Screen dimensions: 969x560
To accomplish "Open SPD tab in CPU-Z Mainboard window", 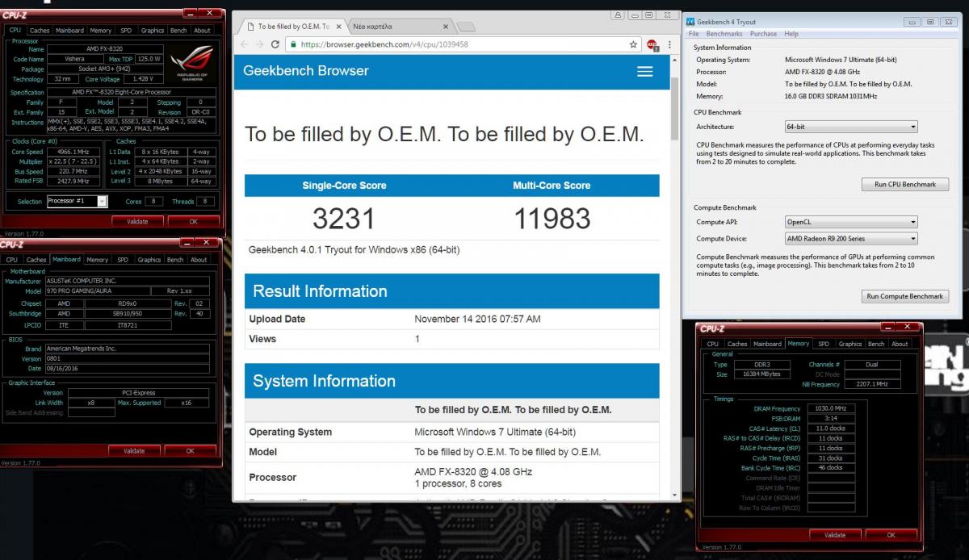I will pos(123,260).
